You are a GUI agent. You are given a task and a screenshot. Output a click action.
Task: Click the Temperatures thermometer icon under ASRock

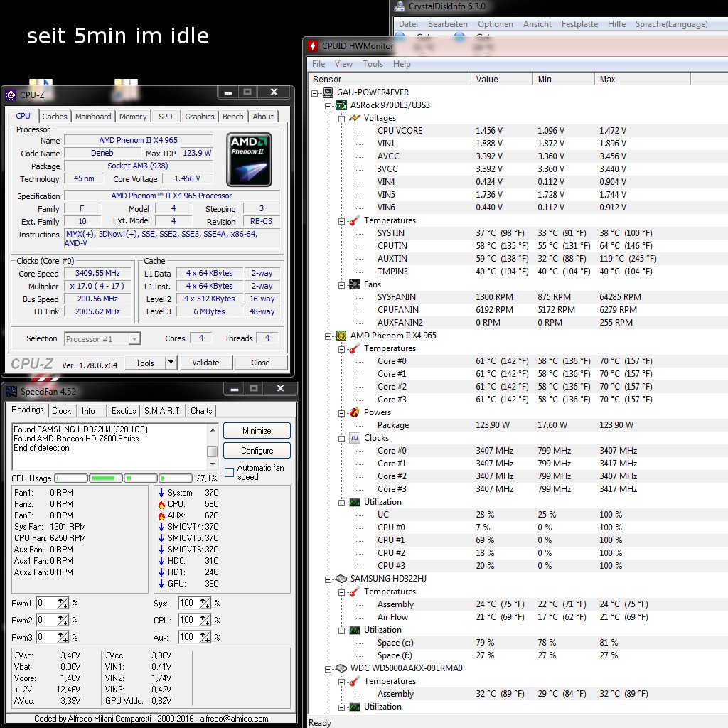point(355,220)
